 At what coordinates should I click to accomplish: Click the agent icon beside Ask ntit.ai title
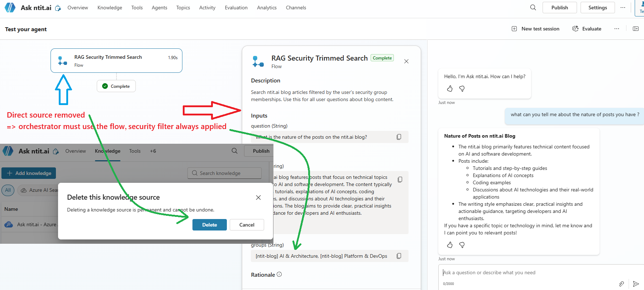coord(58,8)
